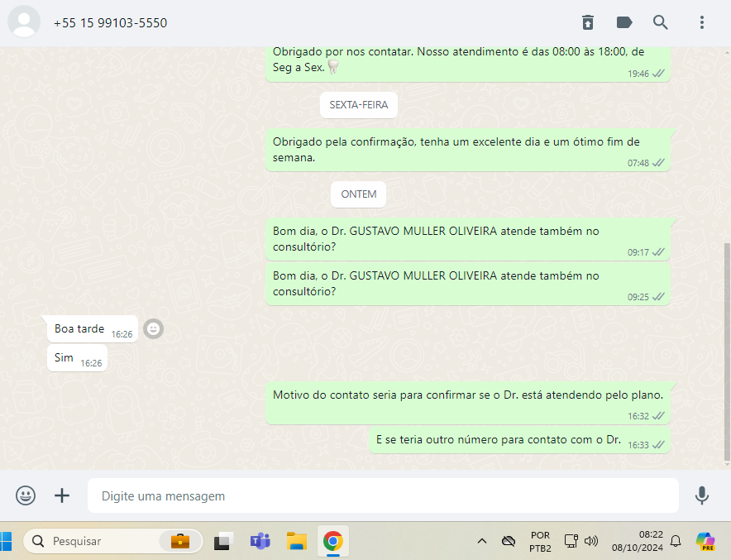Click the cloud sync off tray icon
Image resolution: width=731 pixels, height=560 pixels.
[x=509, y=541]
